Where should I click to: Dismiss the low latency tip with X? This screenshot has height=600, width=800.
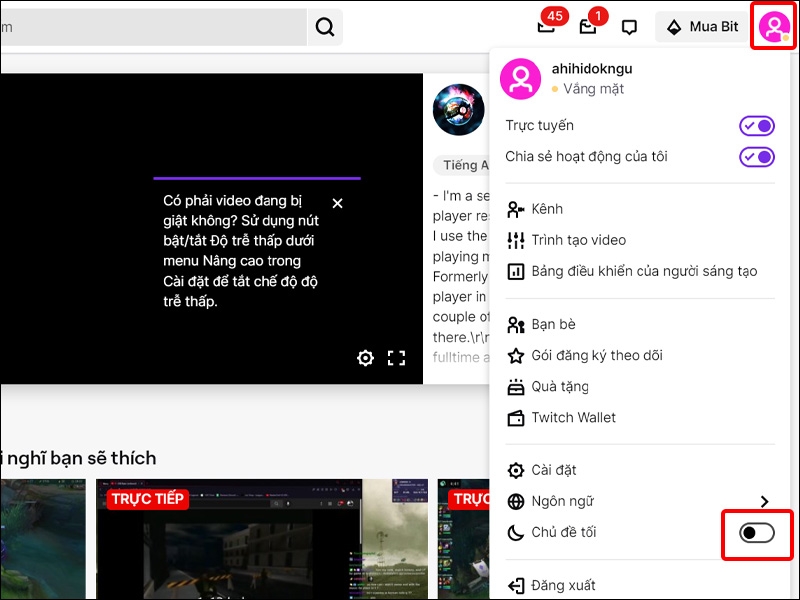pyautogui.click(x=337, y=202)
